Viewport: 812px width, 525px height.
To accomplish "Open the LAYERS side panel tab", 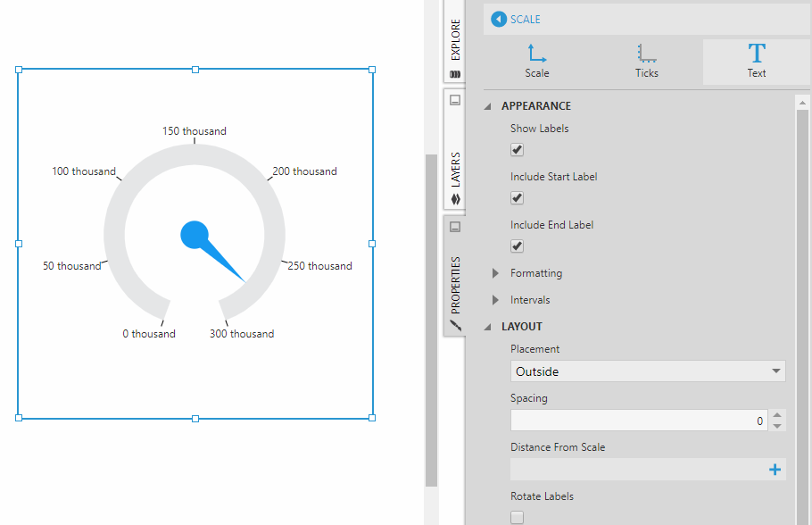I will (x=455, y=170).
